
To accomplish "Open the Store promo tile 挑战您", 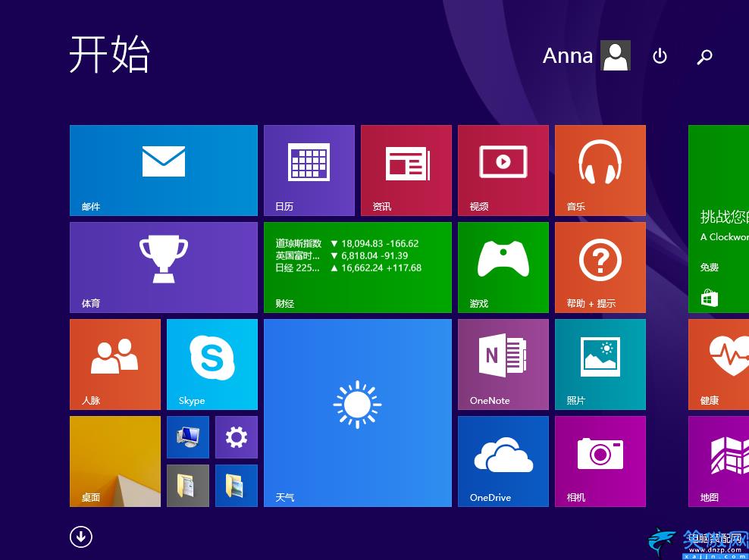I will pyautogui.click(x=719, y=219).
